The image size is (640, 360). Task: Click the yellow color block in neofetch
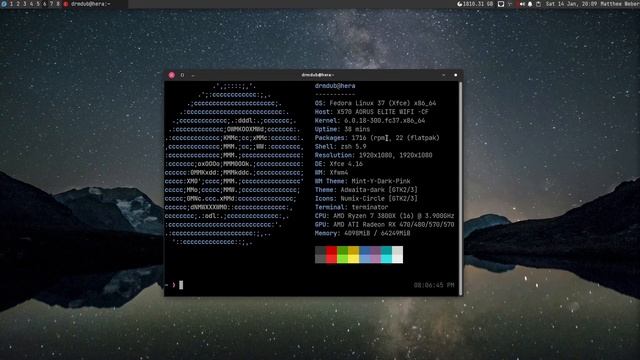pos(353,255)
